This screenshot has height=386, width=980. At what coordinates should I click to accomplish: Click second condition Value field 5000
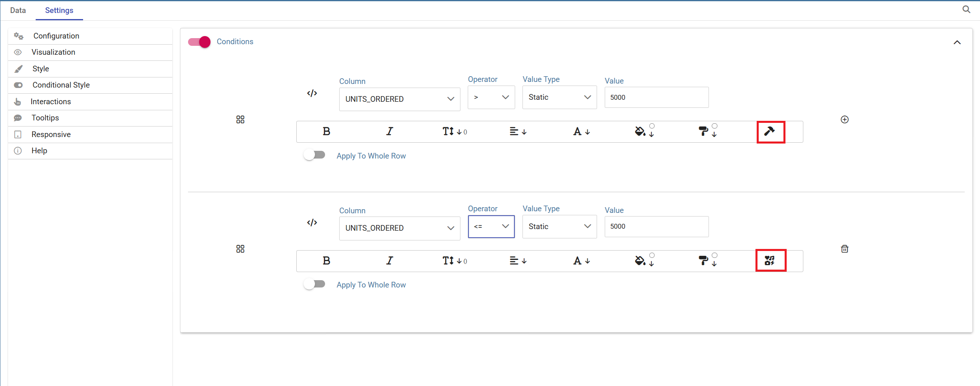coord(657,227)
